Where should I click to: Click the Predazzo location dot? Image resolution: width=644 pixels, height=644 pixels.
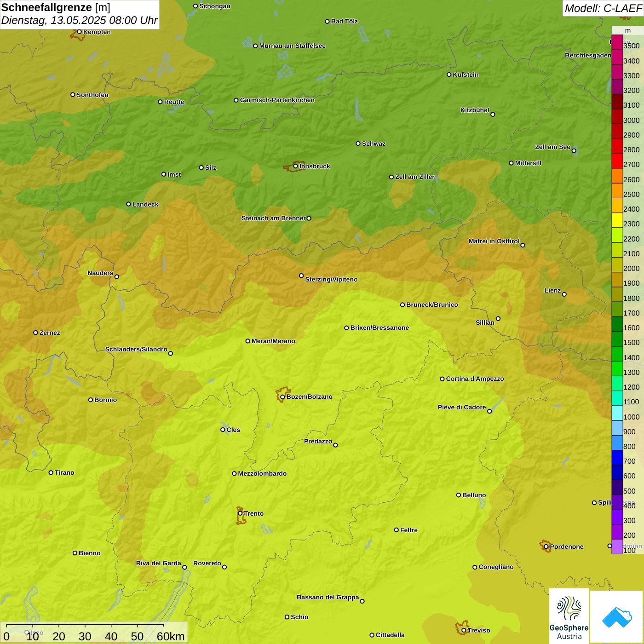tap(335, 445)
